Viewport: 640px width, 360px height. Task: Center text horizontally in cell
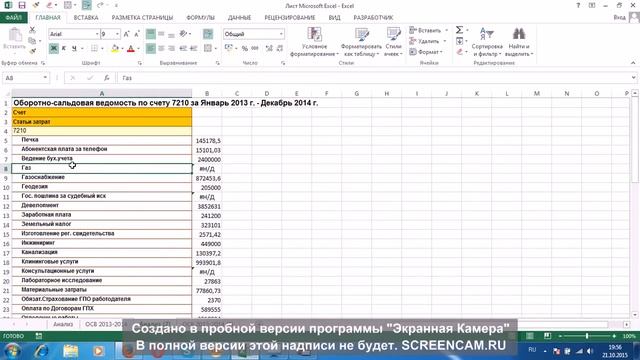click(x=161, y=49)
